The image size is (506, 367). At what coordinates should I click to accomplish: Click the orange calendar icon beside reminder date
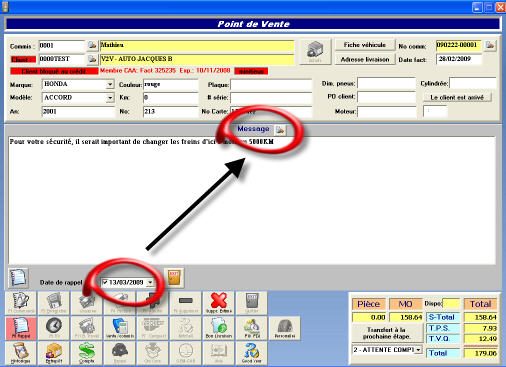174,278
